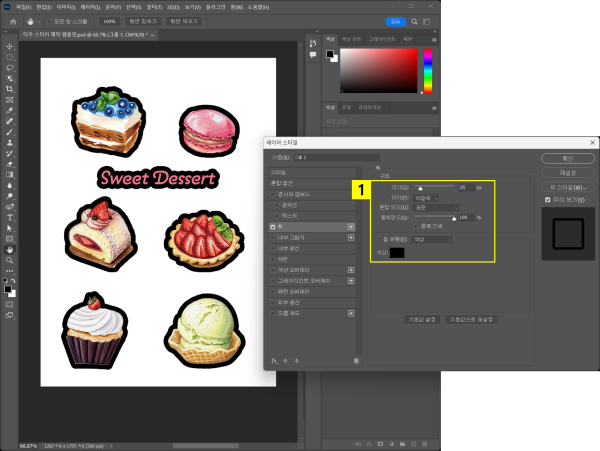Click the blue Share (공유) button
This screenshot has height=451, width=600.
395,21
